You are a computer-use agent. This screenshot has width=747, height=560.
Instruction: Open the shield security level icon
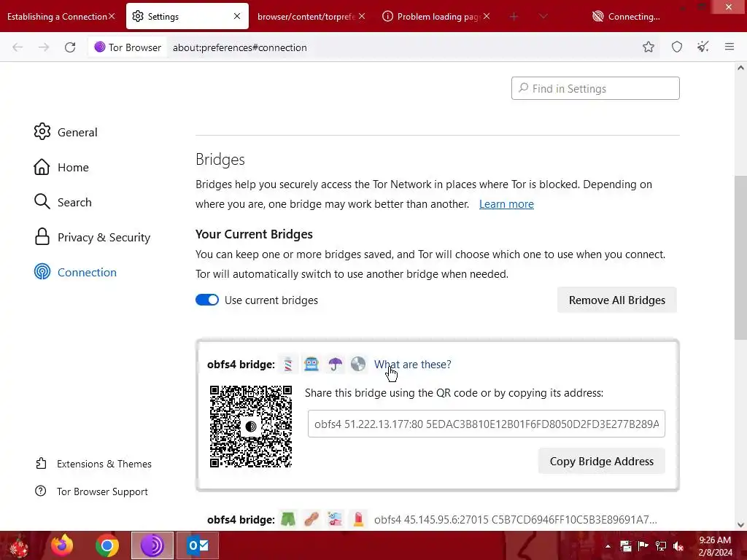coord(677,47)
